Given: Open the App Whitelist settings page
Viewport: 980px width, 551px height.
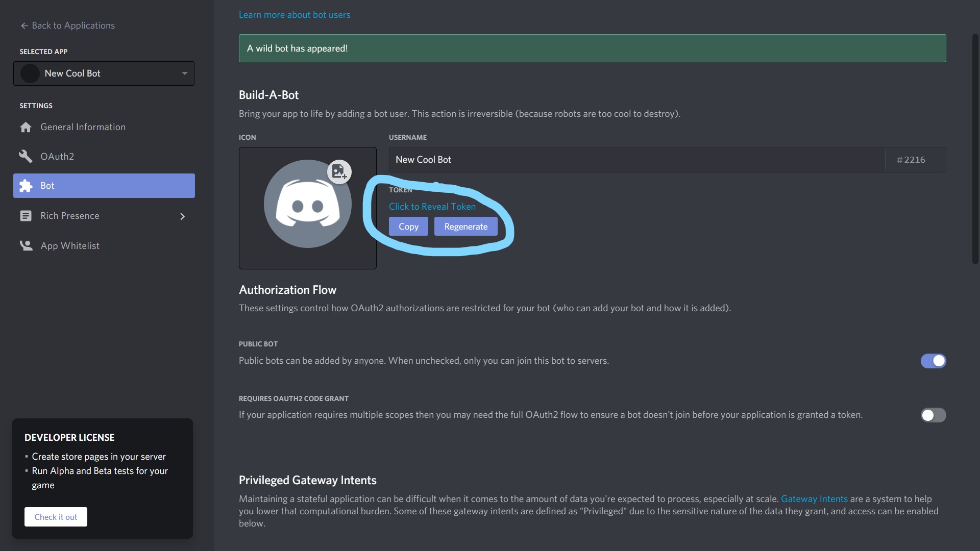Looking at the screenshot, I should point(70,246).
